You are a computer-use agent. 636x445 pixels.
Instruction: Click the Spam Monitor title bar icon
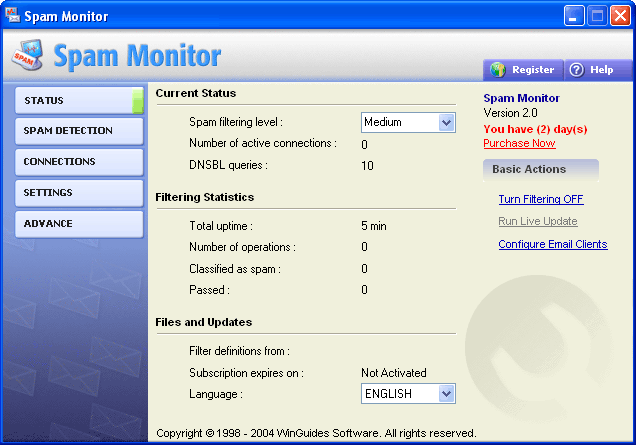tap(12, 16)
